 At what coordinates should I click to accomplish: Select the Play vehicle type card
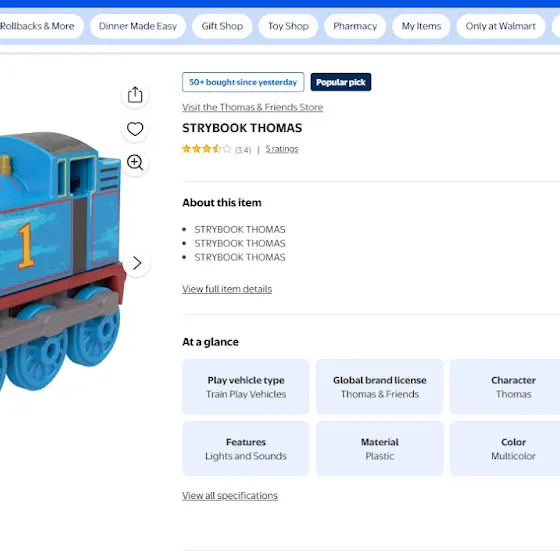(246, 387)
